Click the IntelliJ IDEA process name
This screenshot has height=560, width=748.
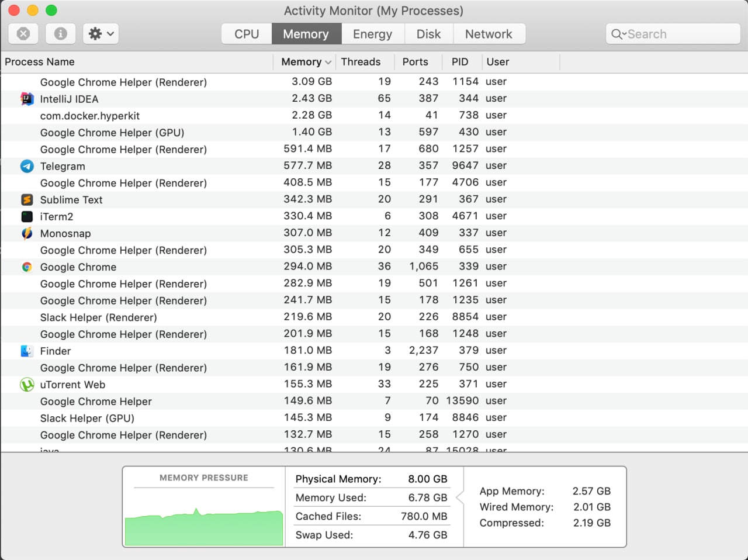[x=69, y=99]
